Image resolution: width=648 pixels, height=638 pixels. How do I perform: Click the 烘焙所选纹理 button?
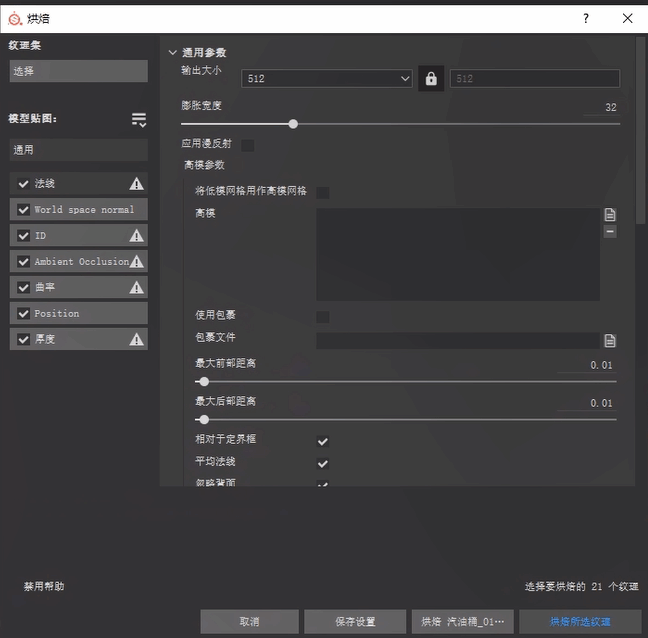coord(580,621)
